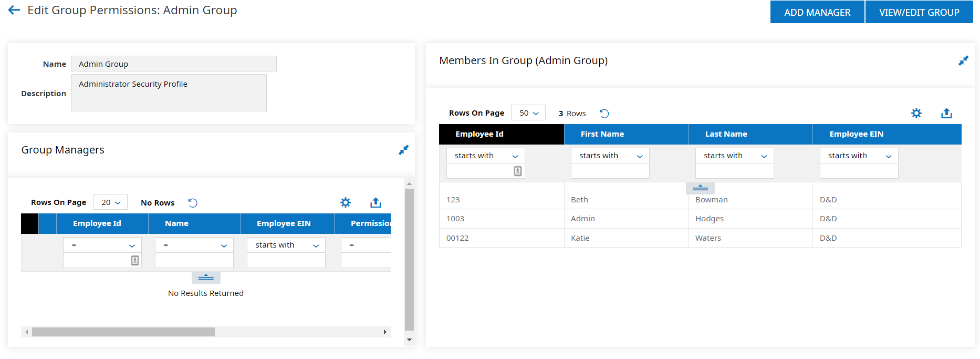Open Members In Group table settings gear

[x=916, y=114]
